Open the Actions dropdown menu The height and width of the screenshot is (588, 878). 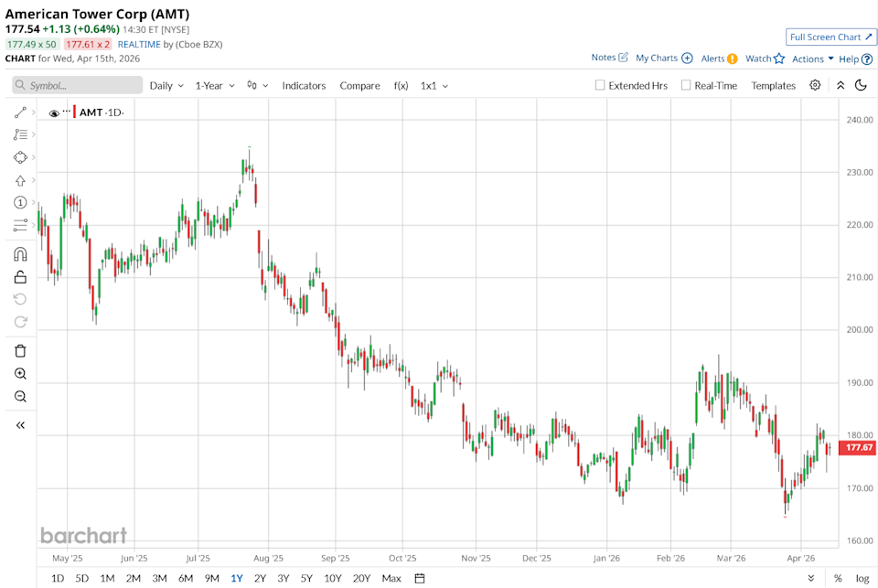point(812,59)
